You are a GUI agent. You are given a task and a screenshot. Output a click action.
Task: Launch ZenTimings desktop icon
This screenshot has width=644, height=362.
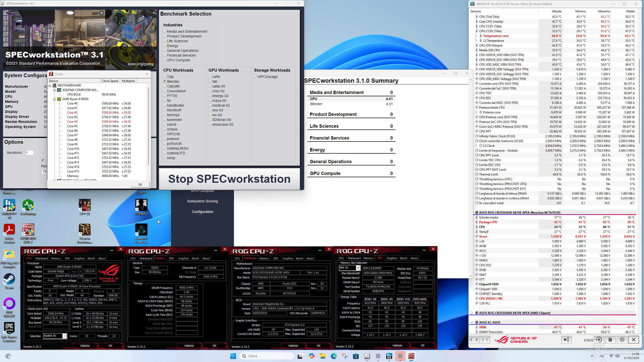click(28, 207)
